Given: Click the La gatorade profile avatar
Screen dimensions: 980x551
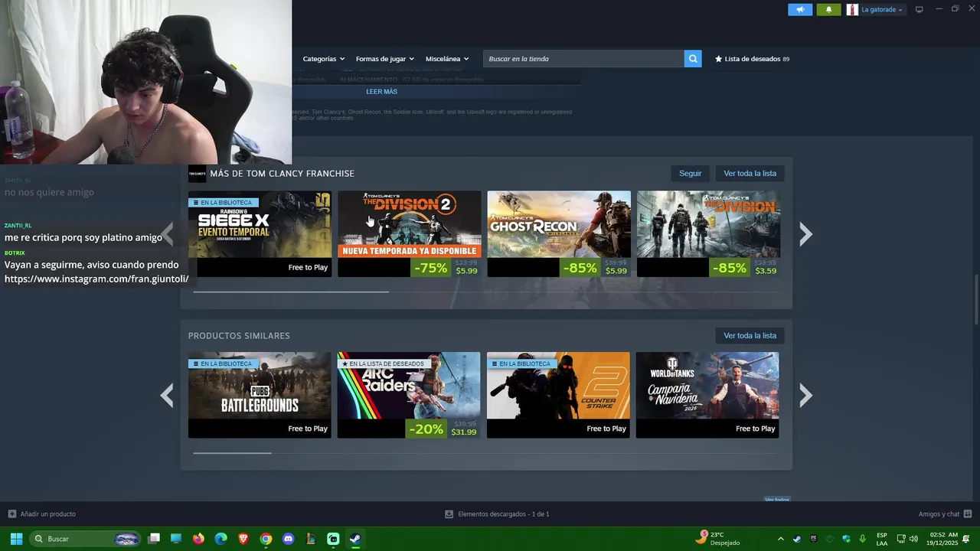Looking at the screenshot, I should point(852,10).
